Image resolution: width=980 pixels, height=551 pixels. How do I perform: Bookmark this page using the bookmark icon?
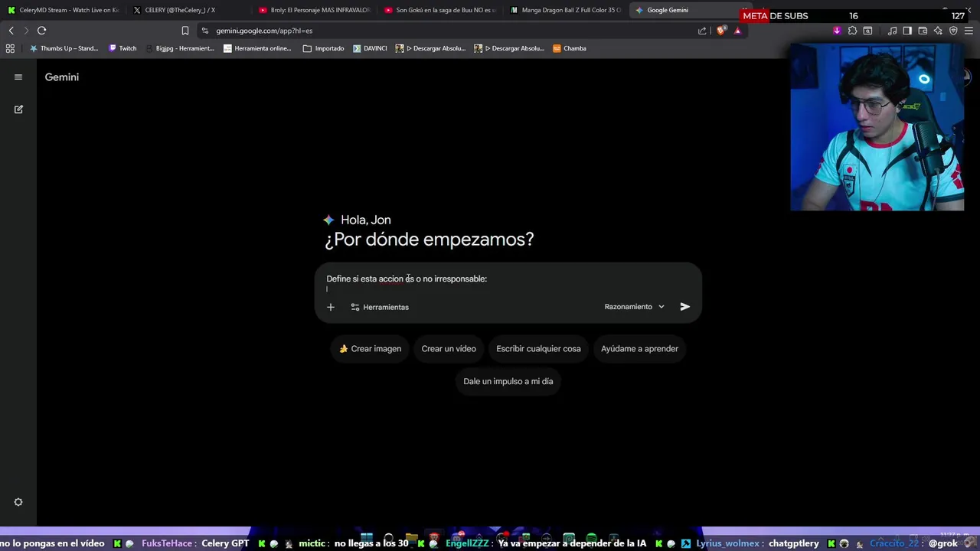tap(185, 31)
